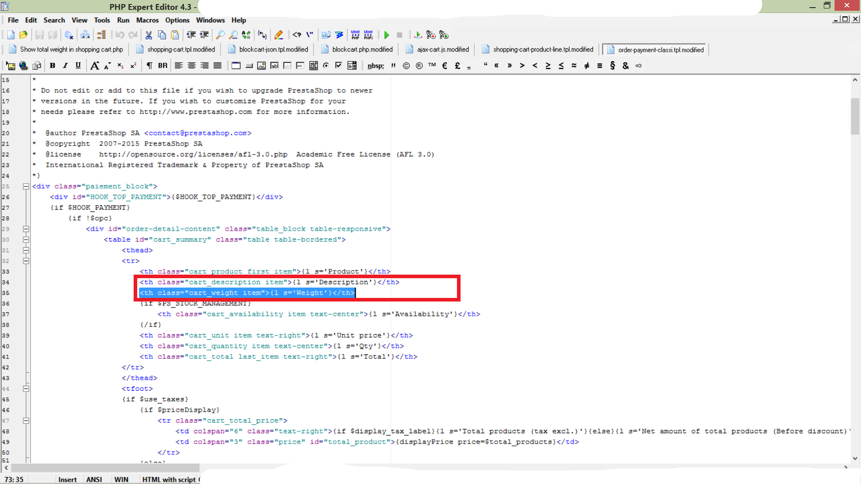
Task: Toggle italic formatting
Action: point(65,66)
